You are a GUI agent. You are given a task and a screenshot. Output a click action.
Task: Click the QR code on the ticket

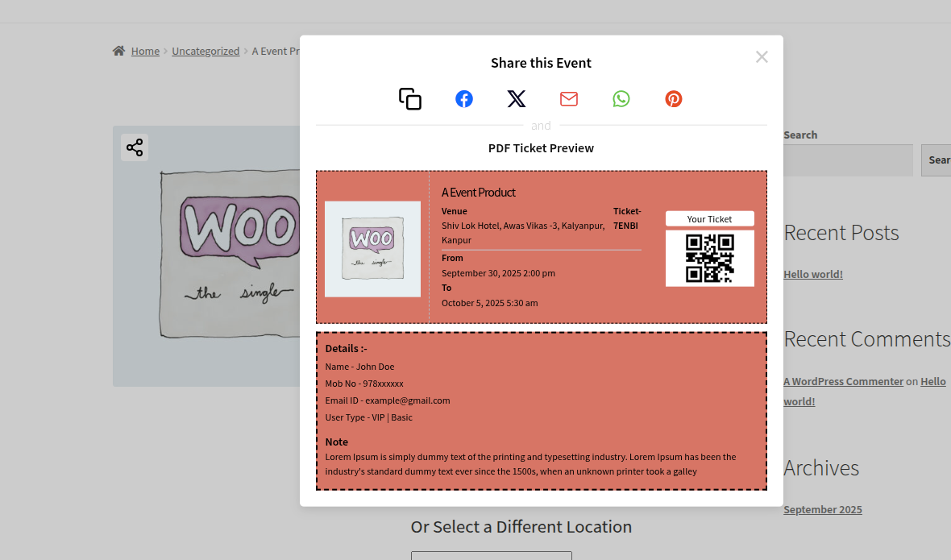click(709, 258)
